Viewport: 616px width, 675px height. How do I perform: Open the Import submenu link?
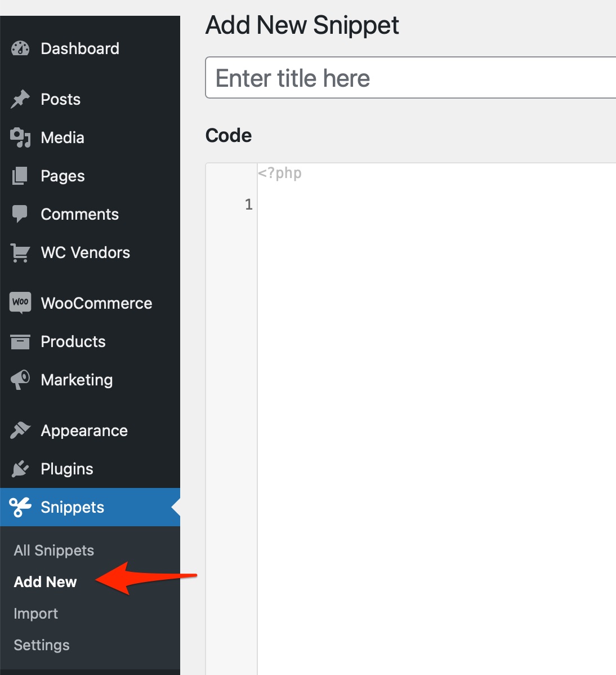click(35, 614)
